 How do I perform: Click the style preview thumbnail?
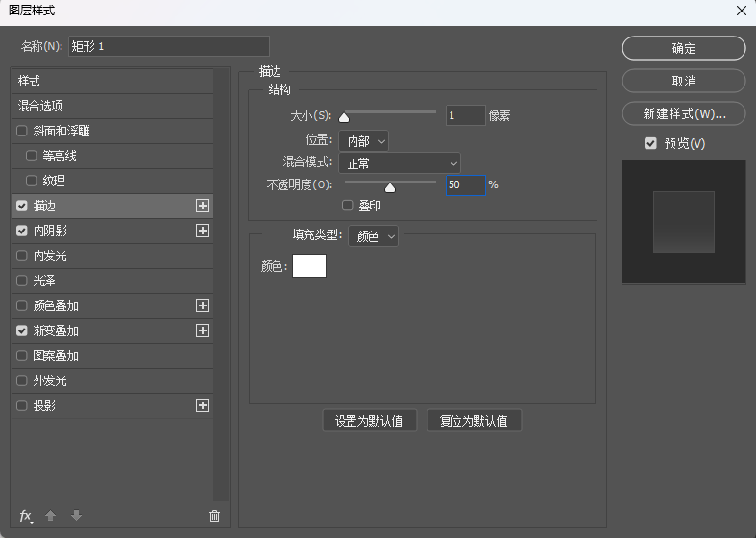coord(684,222)
